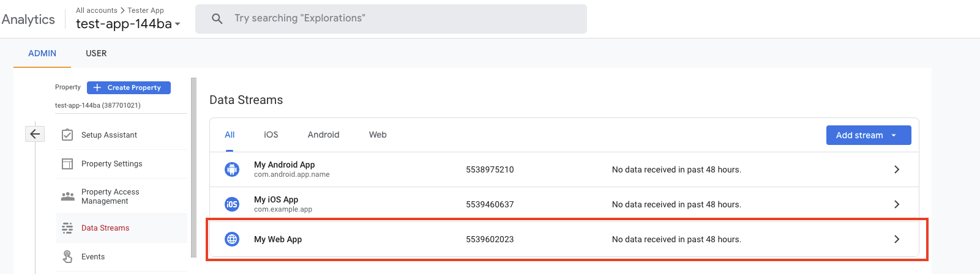The height and width of the screenshot is (274, 980).
Task: Click the Analytics logo text
Action: 28,19
